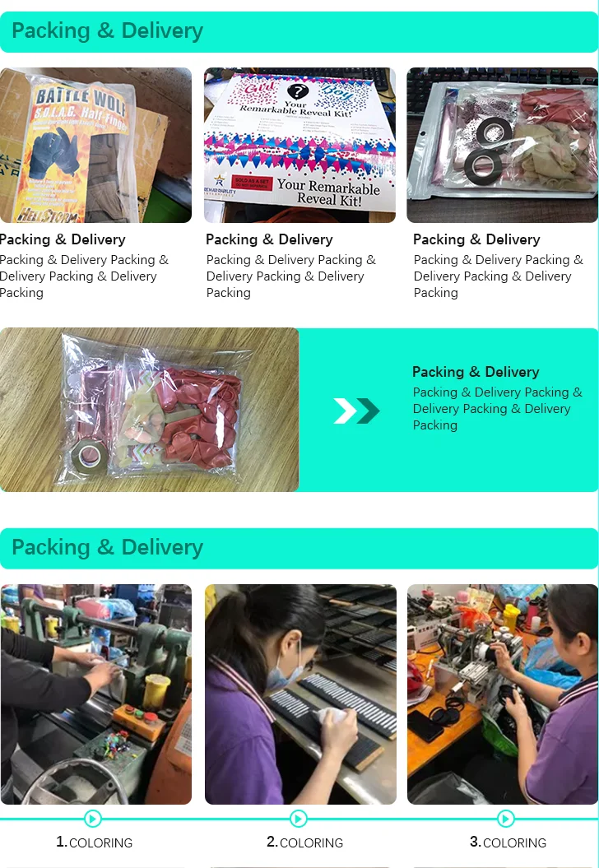Image resolution: width=599 pixels, height=868 pixels.
Task: Click the play icon above 2. COLORING
Action: [299, 818]
